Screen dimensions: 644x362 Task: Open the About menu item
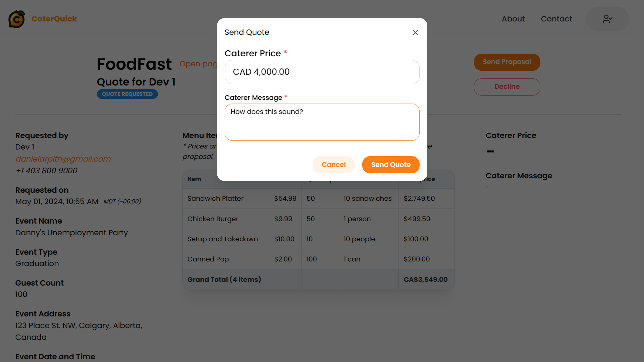coord(513,19)
